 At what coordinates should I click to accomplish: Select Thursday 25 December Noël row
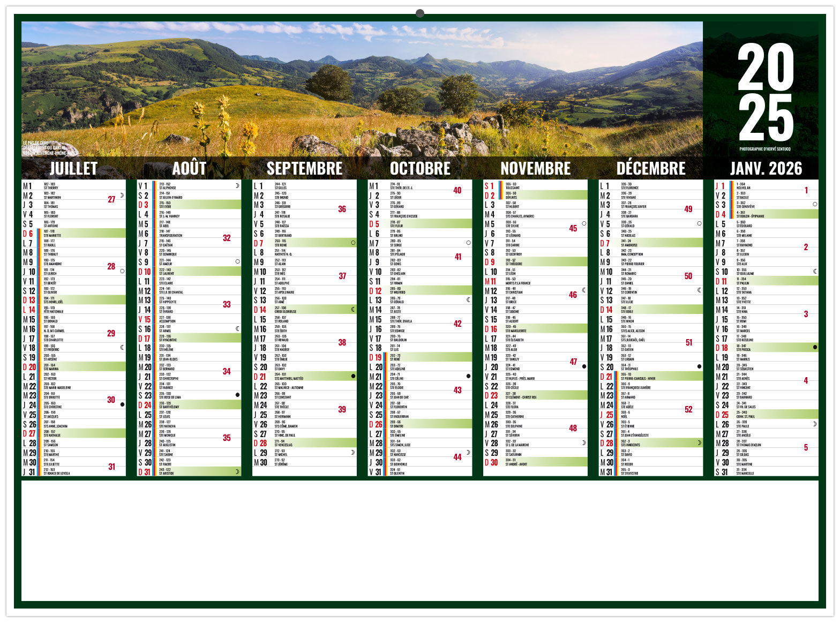[650, 414]
